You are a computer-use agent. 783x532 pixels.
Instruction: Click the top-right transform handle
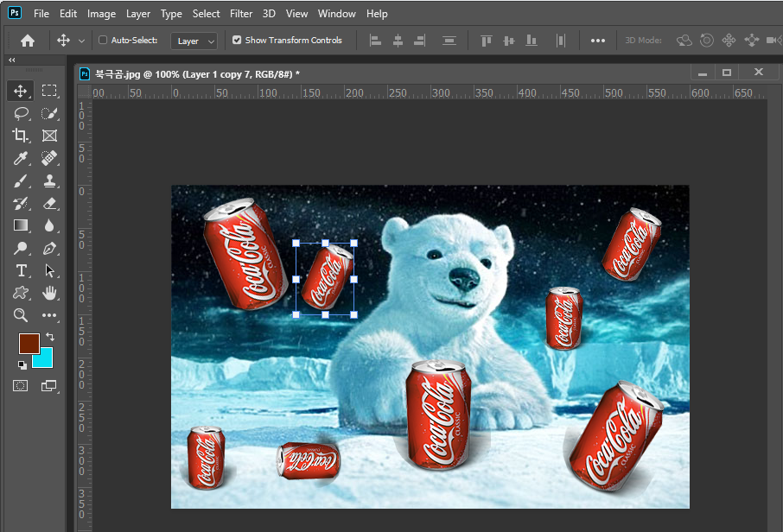pyautogui.click(x=354, y=243)
